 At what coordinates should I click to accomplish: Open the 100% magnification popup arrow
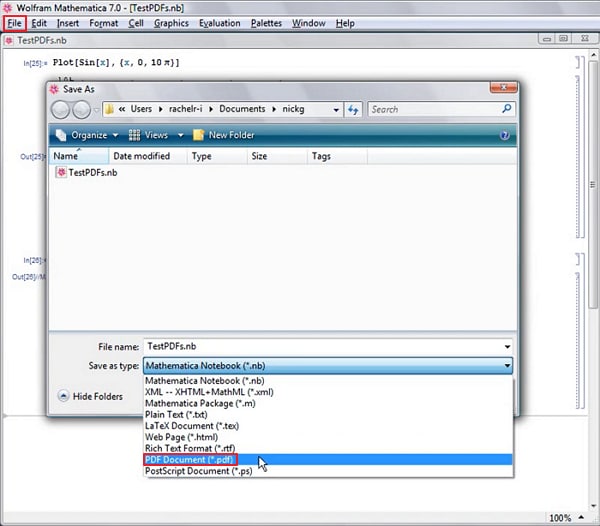point(581,518)
